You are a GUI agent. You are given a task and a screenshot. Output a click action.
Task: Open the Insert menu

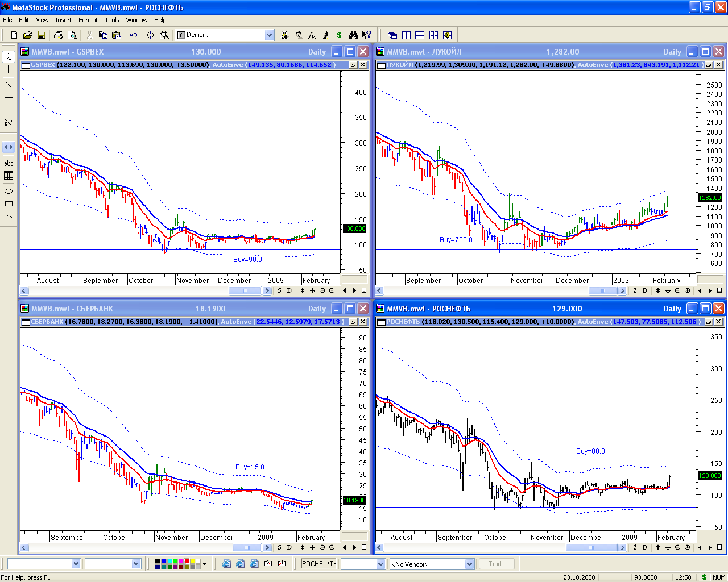tap(63, 20)
